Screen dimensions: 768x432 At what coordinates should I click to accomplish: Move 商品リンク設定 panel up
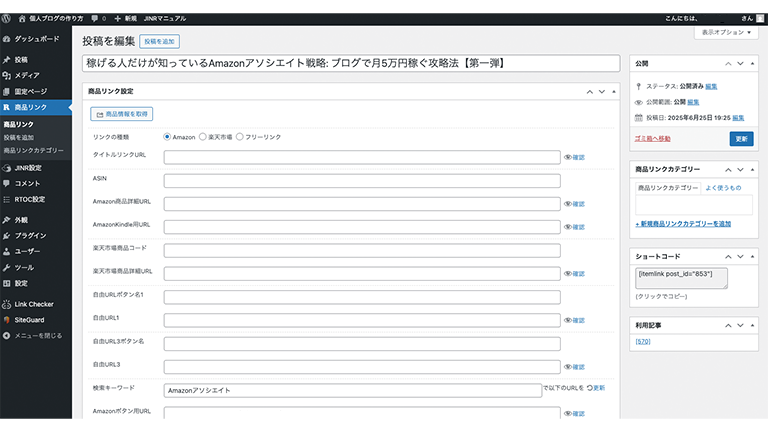click(x=590, y=92)
